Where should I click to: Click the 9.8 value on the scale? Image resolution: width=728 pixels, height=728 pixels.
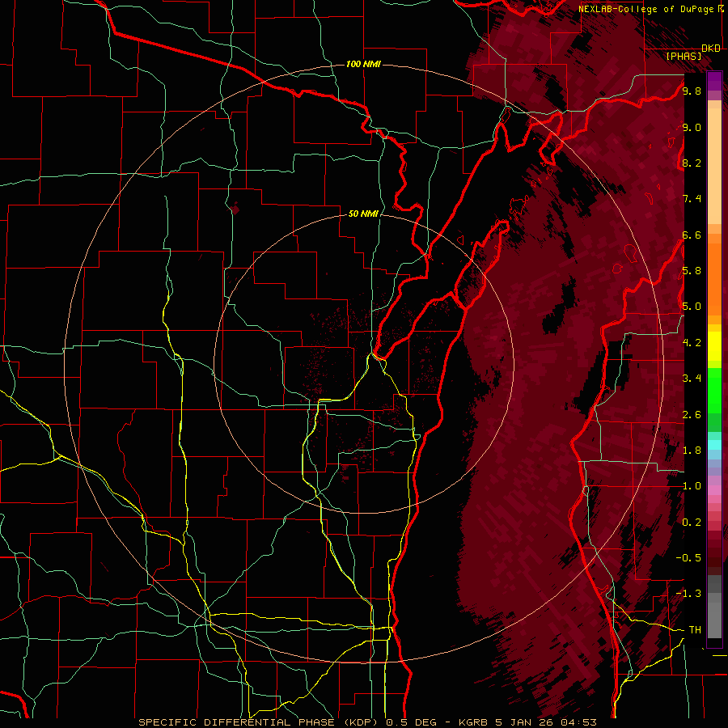click(x=692, y=91)
